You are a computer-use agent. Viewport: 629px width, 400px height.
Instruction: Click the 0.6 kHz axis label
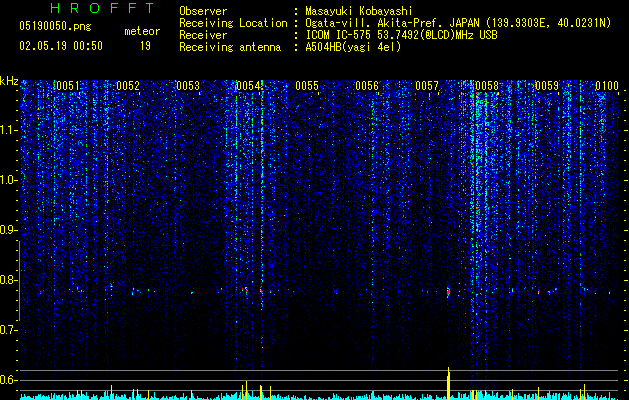pyautogui.click(x=9, y=380)
